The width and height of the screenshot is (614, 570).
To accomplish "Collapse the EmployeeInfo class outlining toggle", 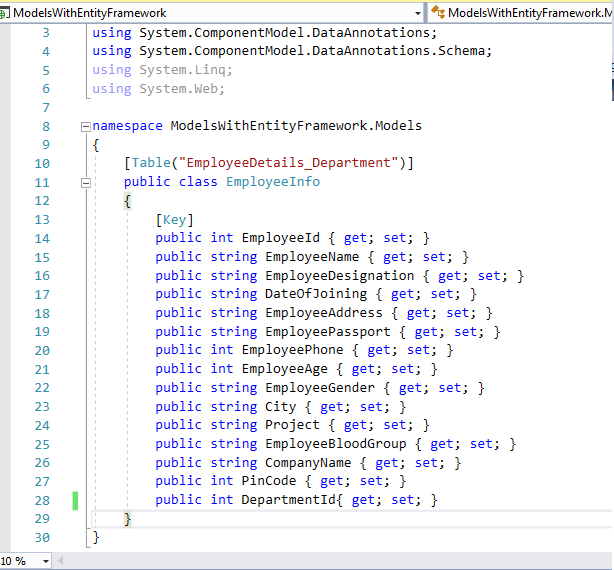I will tap(85, 183).
